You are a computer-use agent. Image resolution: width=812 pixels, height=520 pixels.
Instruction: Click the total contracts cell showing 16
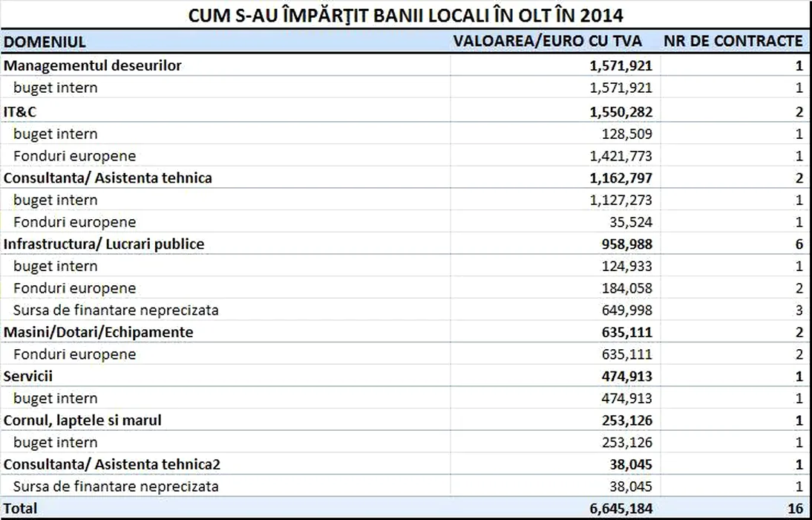(795, 509)
